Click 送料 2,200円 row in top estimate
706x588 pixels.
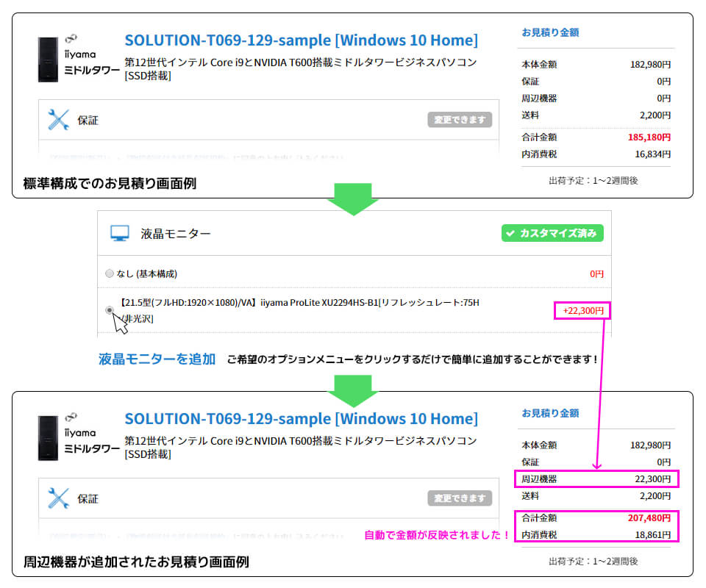(596, 115)
